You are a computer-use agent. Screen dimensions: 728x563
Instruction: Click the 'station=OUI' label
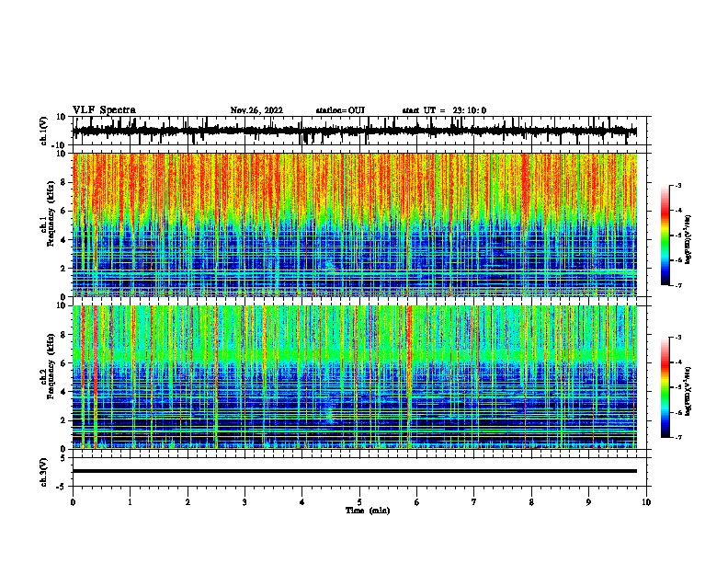click(x=340, y=110)
